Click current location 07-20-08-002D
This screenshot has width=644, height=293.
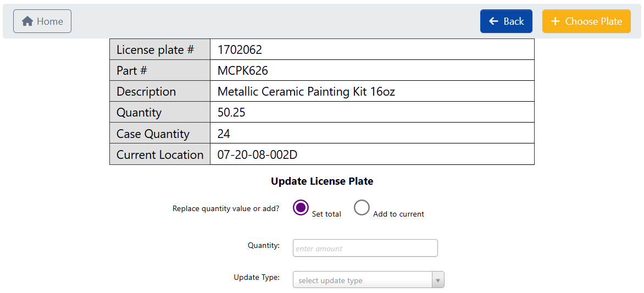(x=257, y=154)
